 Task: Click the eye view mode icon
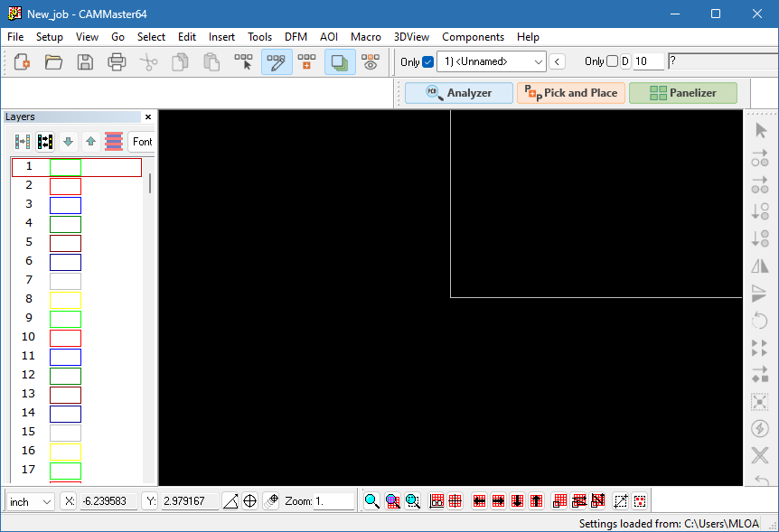point(370,62)
